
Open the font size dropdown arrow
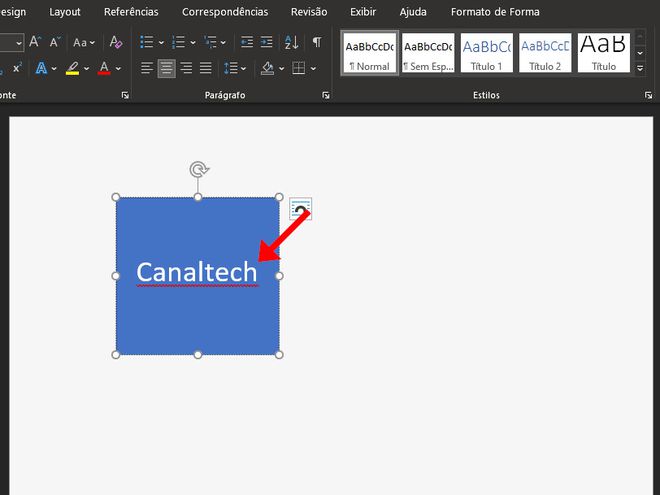click(x=19, y=43)
